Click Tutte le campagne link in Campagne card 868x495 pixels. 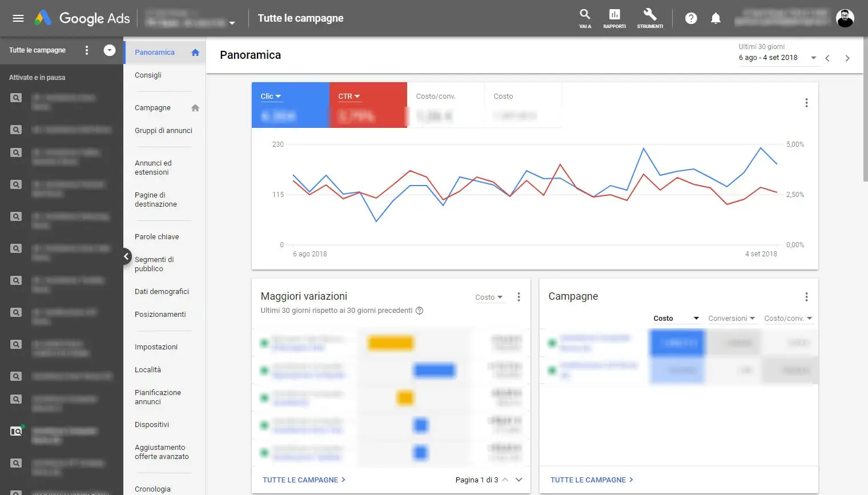pyautogui.click(x=592, y=480)
